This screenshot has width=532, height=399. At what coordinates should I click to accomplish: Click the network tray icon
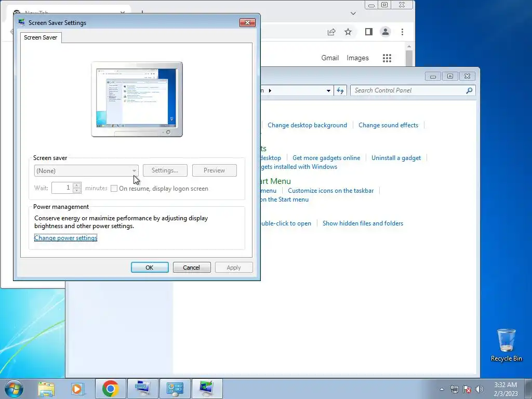click(454, 389)
